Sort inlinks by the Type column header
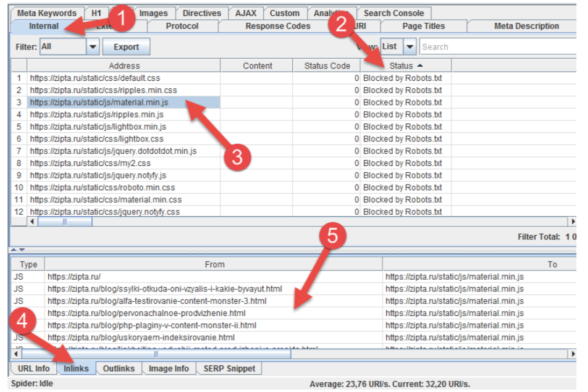Viewport: 588px width, 392px height. tap(28, 264)
